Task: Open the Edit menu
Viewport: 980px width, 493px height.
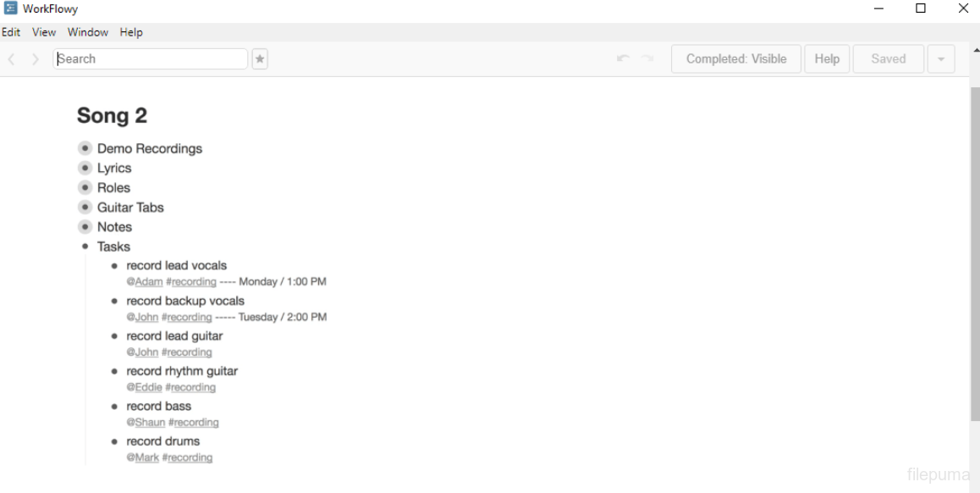Action: point(11,32)
